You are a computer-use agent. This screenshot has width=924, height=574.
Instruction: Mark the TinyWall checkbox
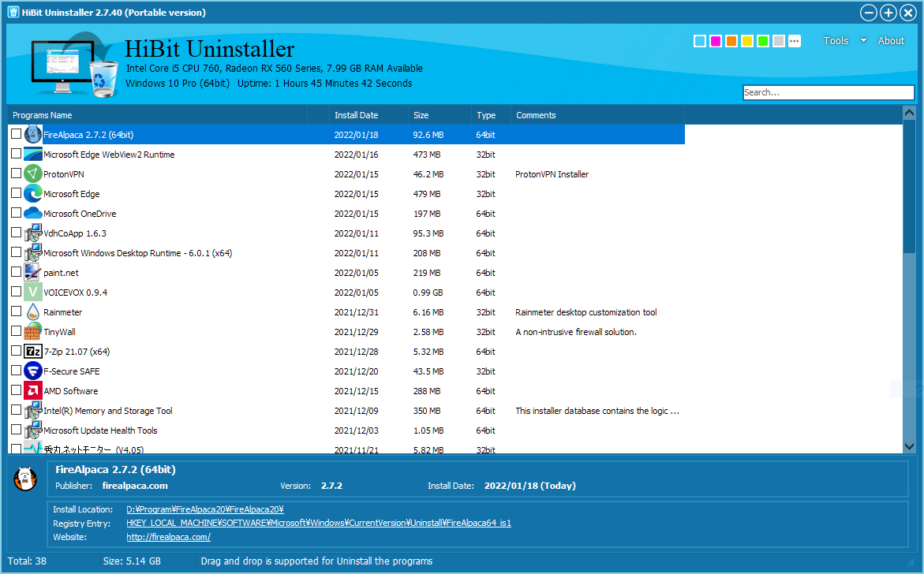click(x=16, y=331)
